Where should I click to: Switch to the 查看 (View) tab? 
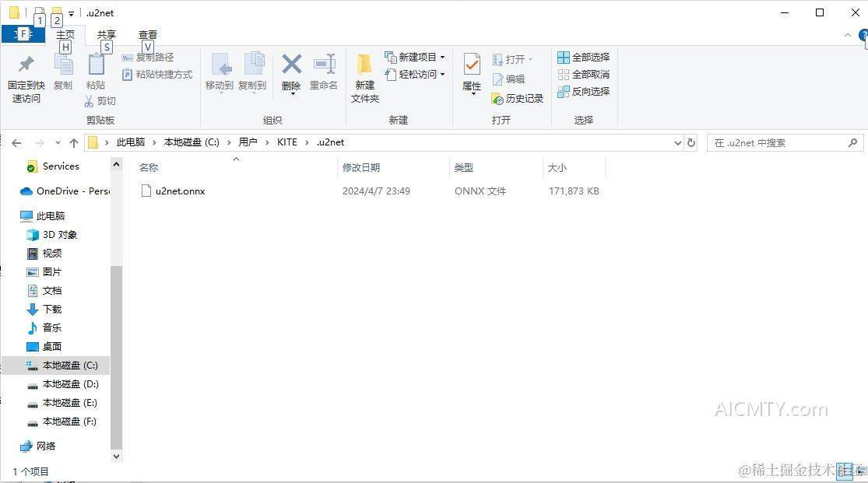point(147,34)
